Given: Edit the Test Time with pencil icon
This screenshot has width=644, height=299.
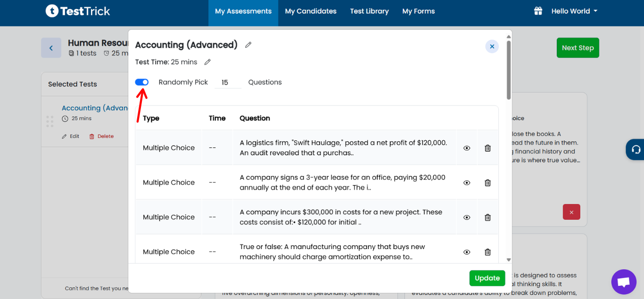Looking at the screenshot, I should pos(207,62).
